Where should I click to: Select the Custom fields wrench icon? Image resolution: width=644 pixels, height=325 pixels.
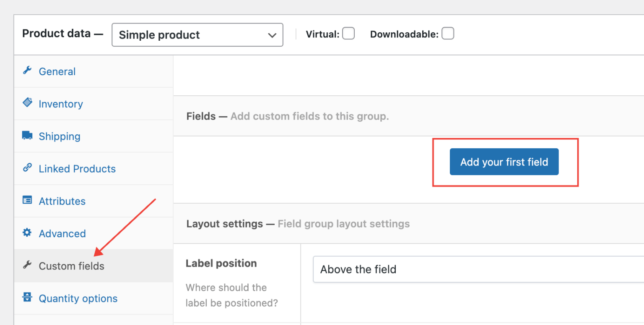point(27,265)
